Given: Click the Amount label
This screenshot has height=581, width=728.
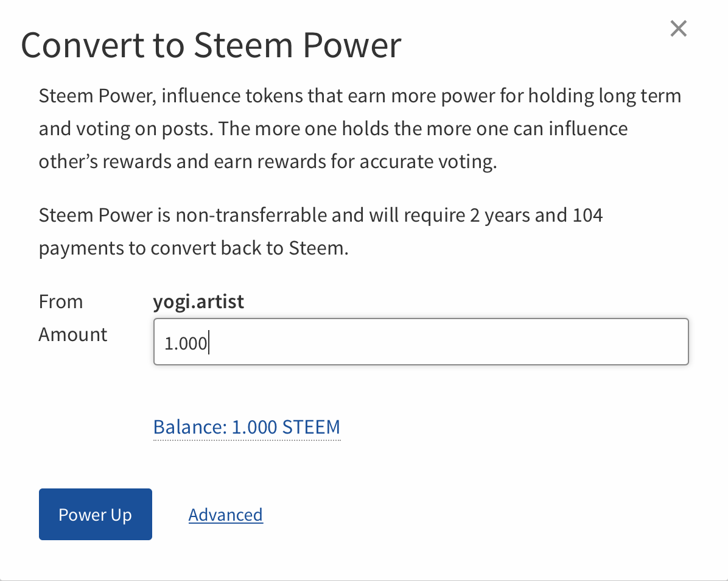Looking at the screenshot, I should point(72,334).
